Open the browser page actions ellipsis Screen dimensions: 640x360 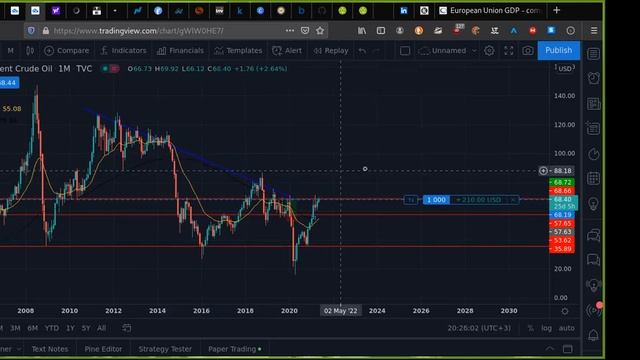290,31
